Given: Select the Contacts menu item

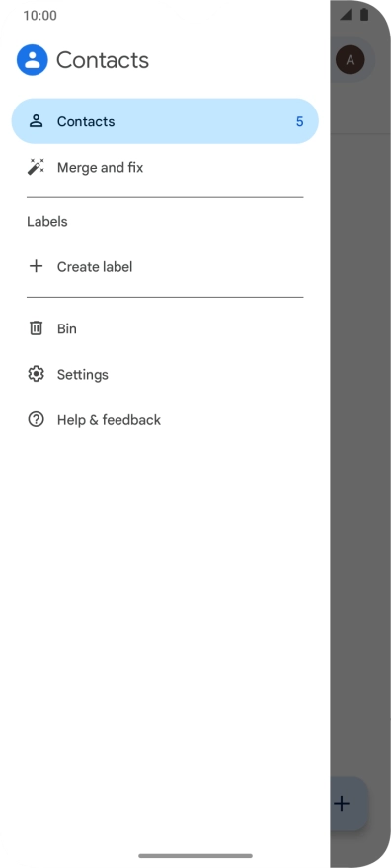Looking at the screenshot, I should pyautogui.click(x=165, y=121).
